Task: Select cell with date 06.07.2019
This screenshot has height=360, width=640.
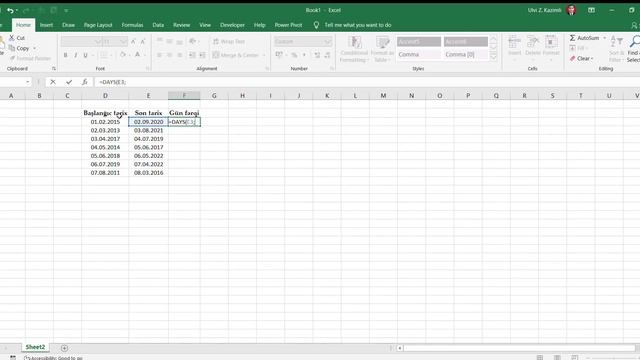Action: pyautogui.click(x=105, y=164)
